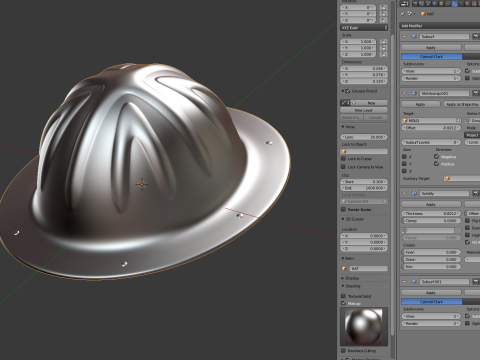Switch to the Render Layers properties tab
Viewport: 480px width, 360px height.
tap(422, 4)
